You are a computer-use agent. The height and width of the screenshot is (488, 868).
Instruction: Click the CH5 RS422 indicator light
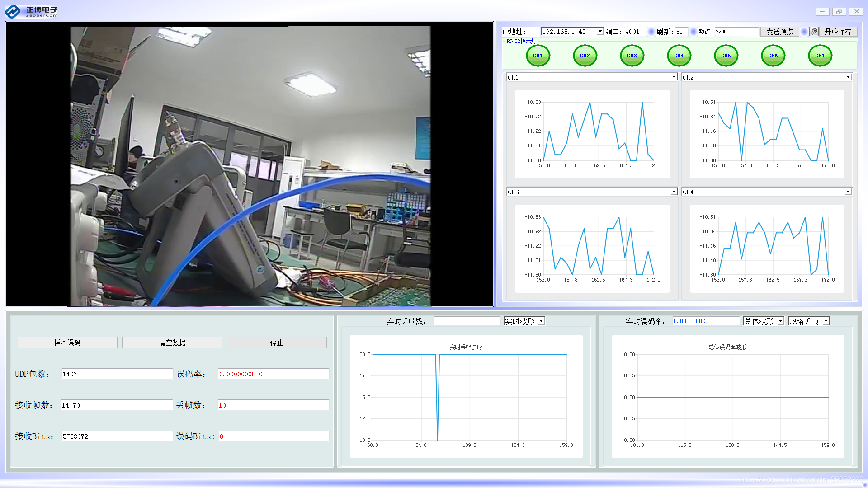tap(726, 56)
